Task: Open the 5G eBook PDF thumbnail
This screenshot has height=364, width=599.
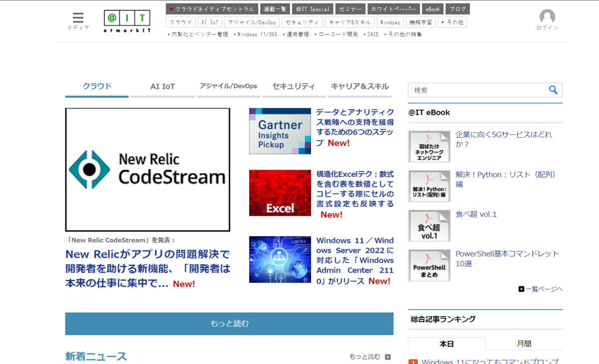Action: tap(429, 147)
